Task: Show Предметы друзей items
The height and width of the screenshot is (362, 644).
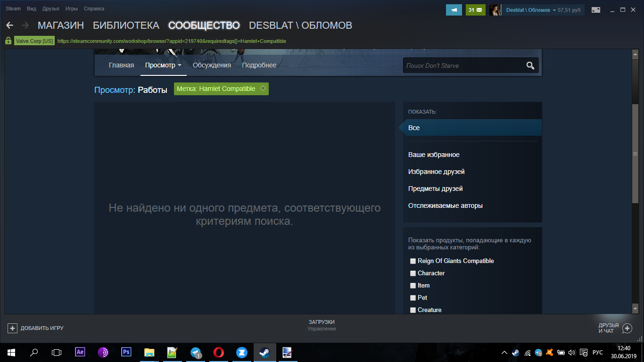Action: click(x=436, y=189)
